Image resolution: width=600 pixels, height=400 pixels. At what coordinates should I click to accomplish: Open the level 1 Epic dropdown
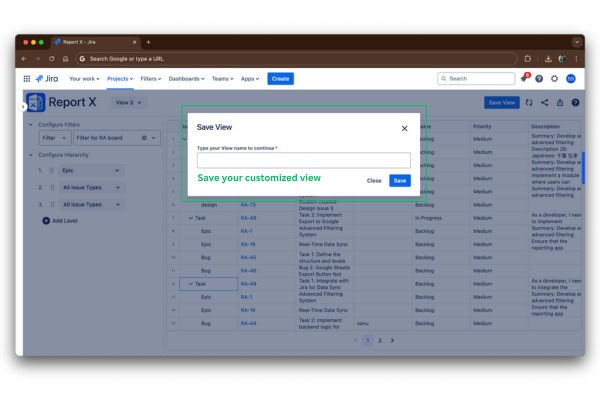point(91,170)
